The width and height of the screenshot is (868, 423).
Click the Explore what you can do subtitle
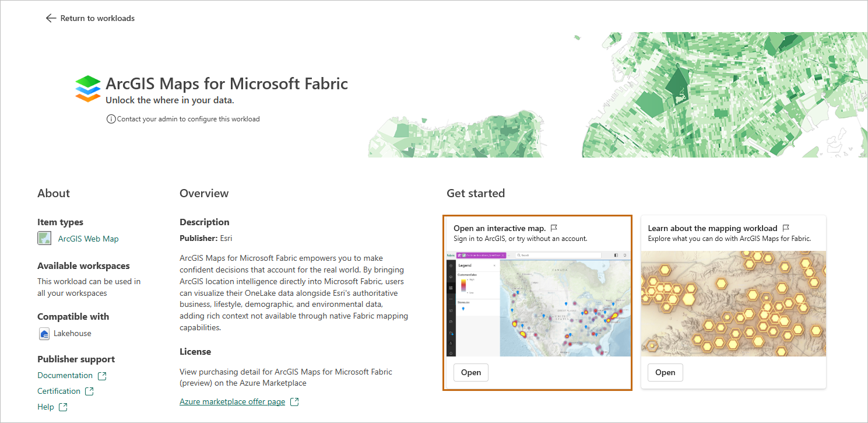pyautogui.click(x=729, y=239)
